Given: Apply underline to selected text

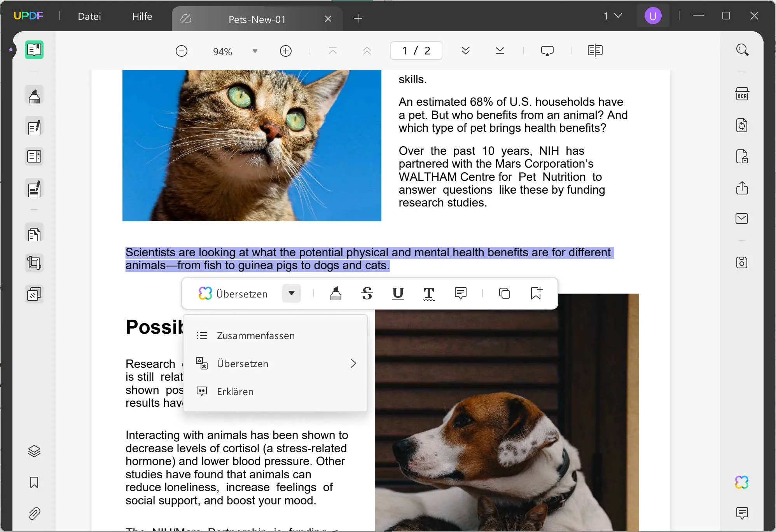Looking at the screenshot, I should coord(398,293).
